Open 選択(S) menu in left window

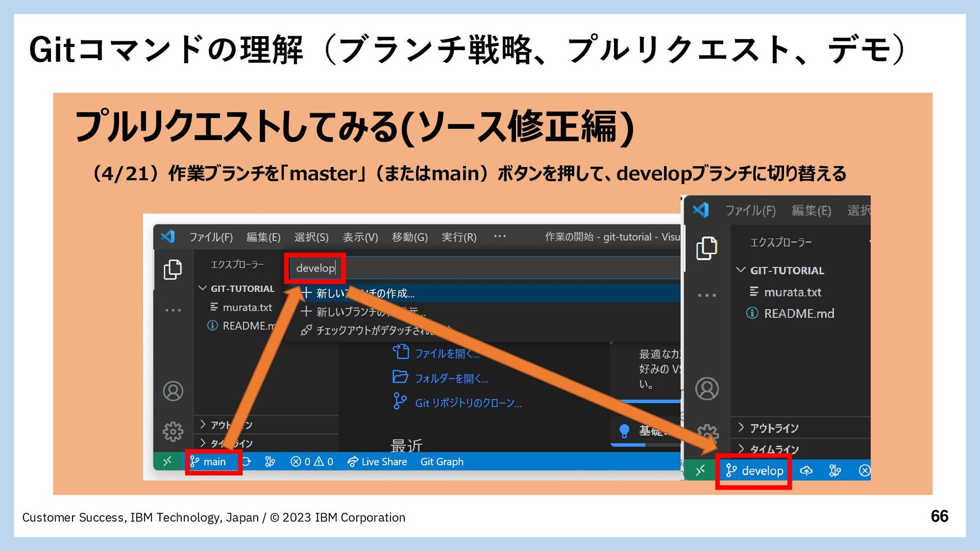[x=311, y=237]
